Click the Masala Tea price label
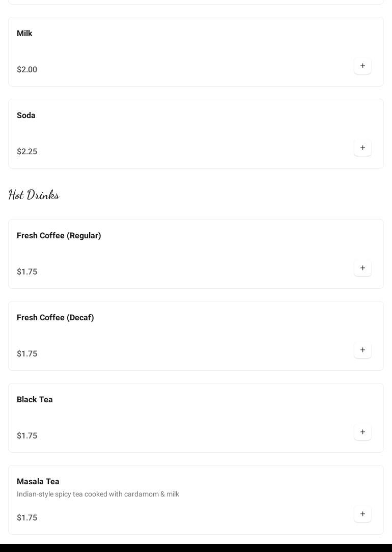 pos(27,518)
